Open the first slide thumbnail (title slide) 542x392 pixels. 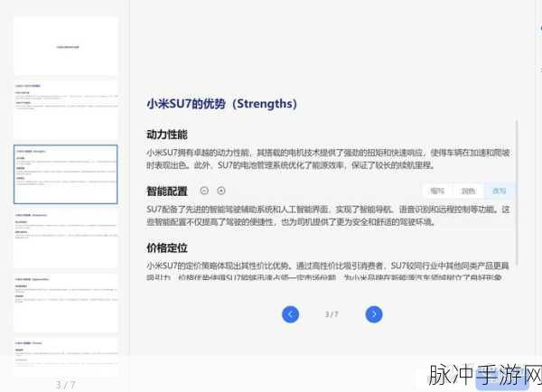point(66,46)
